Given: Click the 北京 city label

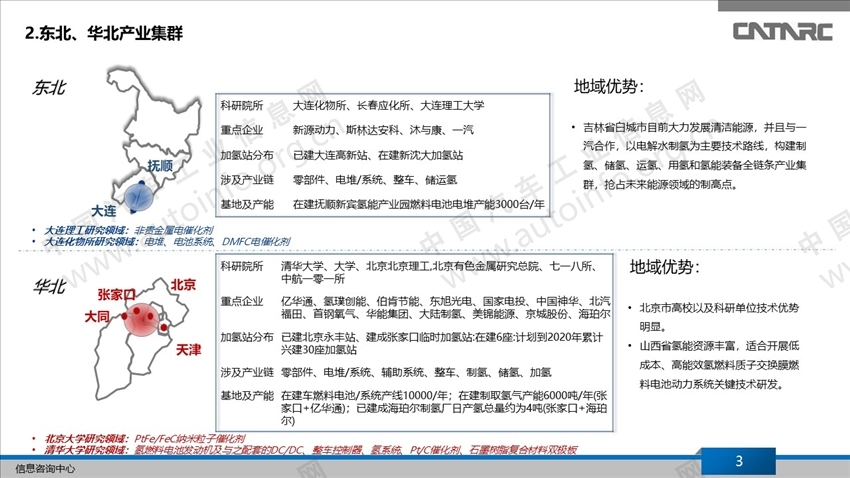Looking at the screenshot, I should 183,285.
